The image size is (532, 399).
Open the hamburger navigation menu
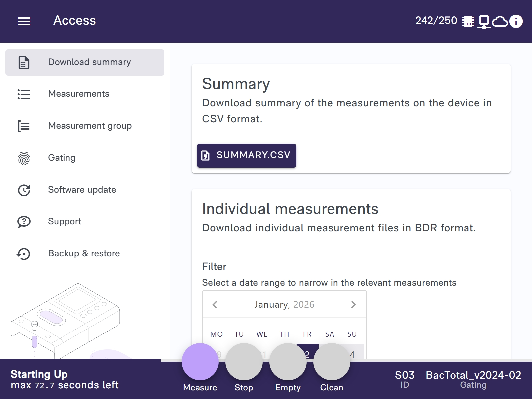(24, 21)
